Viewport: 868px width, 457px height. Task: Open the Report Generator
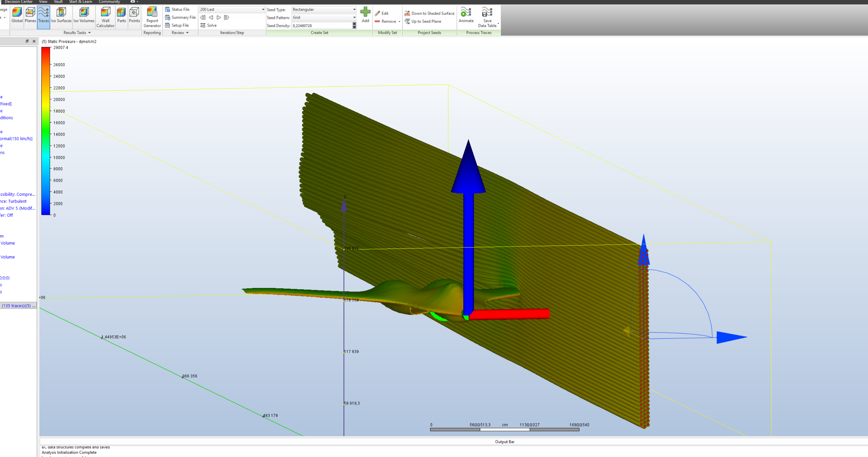click(152, 17)
